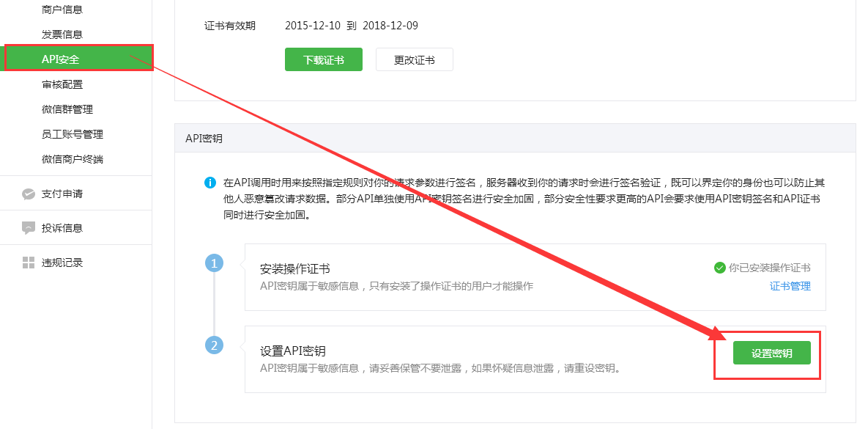Open 发票信息 in the sidebar
Screen dimensions: 868x429
click(62, 34)
